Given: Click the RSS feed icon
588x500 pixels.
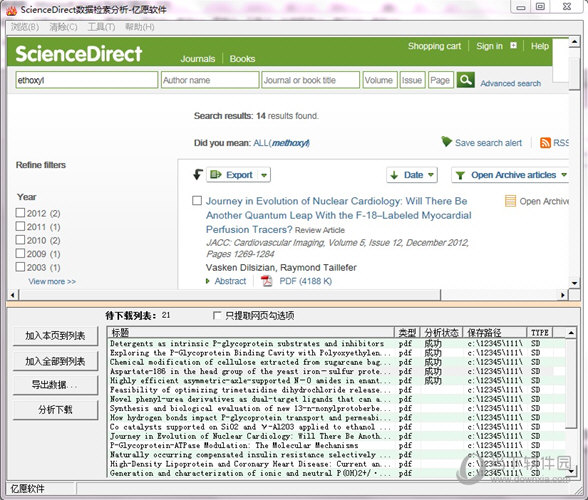Looking at the screenshot, I should click(545, 143).
